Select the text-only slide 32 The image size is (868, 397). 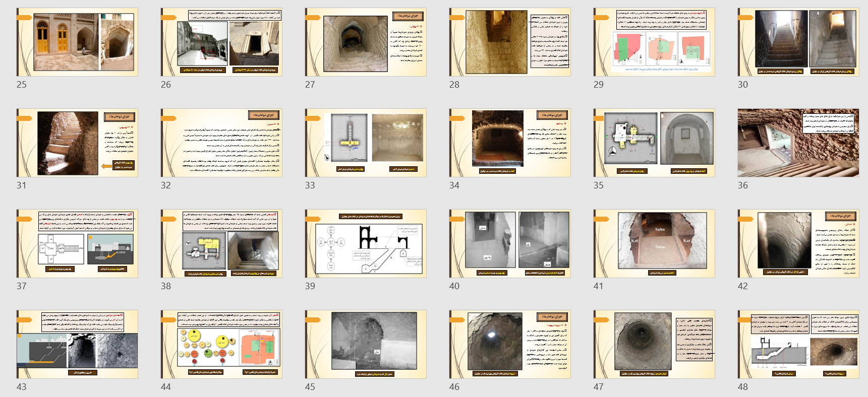point(221,143)
